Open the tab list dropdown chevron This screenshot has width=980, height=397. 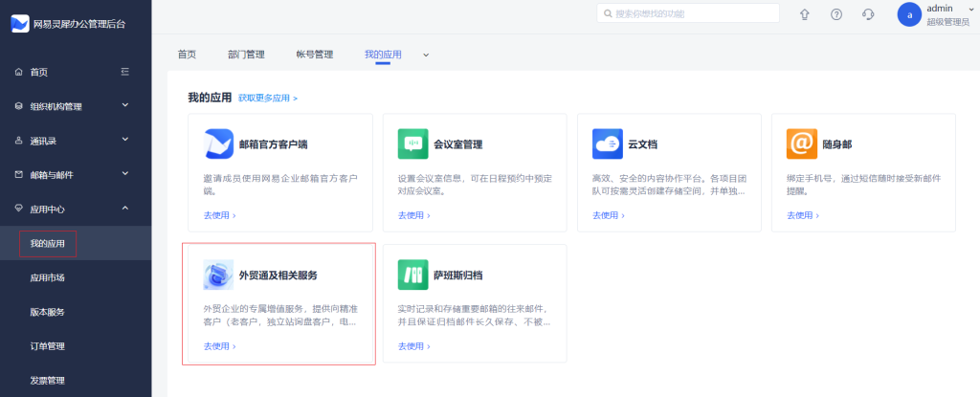point(426,55)
